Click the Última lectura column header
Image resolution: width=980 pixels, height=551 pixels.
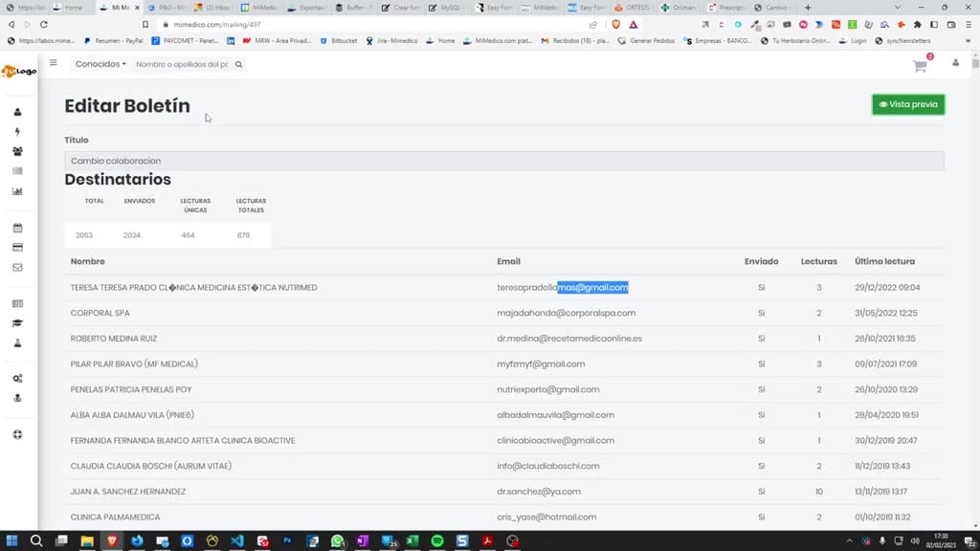884,261
